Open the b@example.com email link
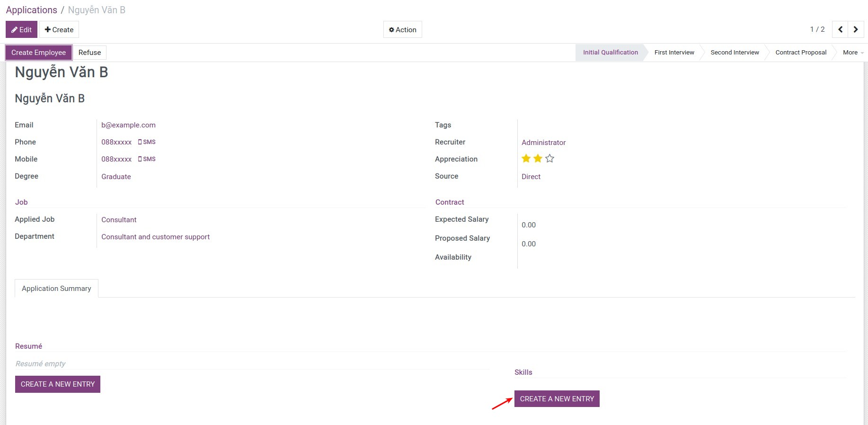This screenshot has width=868, height=425. tap(128, 125)
